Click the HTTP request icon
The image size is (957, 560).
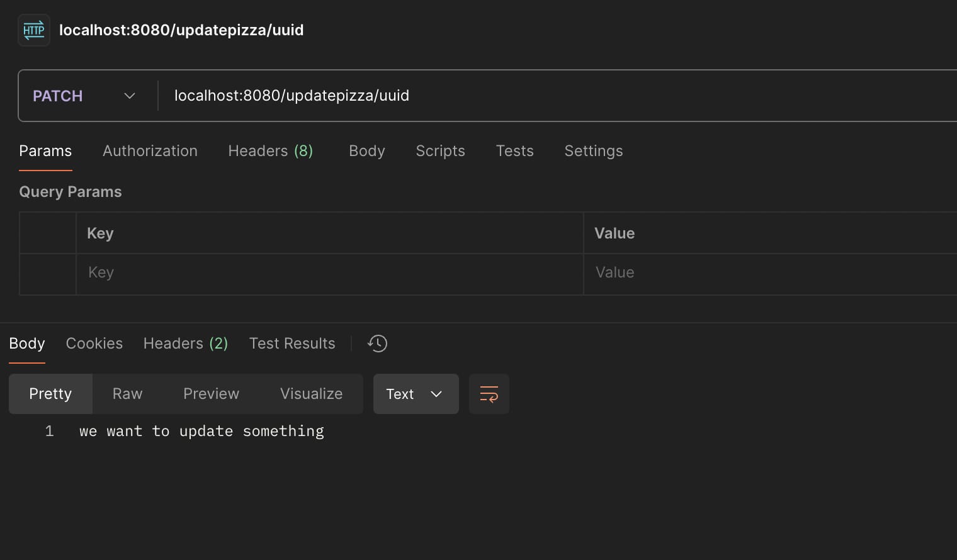point(34,30)
